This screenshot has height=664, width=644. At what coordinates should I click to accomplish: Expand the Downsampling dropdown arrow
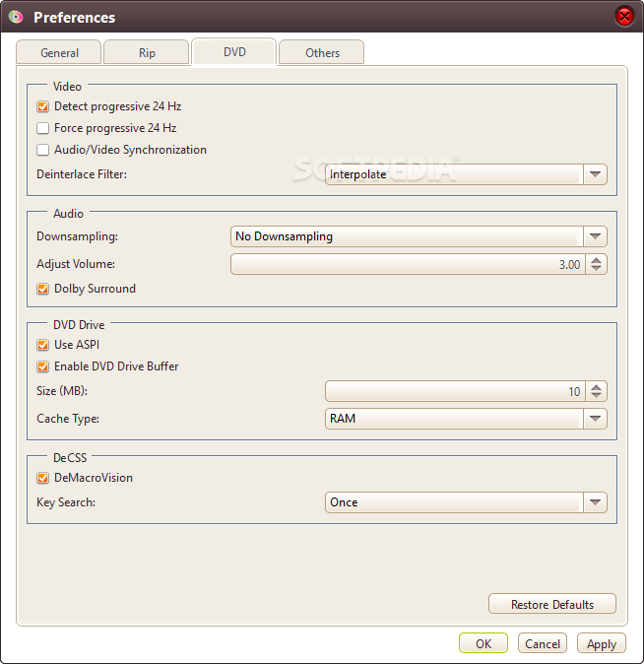click(x=595, y=236)
